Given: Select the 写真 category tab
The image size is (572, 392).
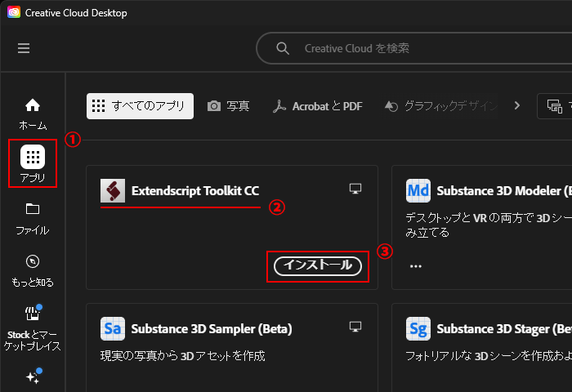Looking at the screenshot, I should (229, 105).
